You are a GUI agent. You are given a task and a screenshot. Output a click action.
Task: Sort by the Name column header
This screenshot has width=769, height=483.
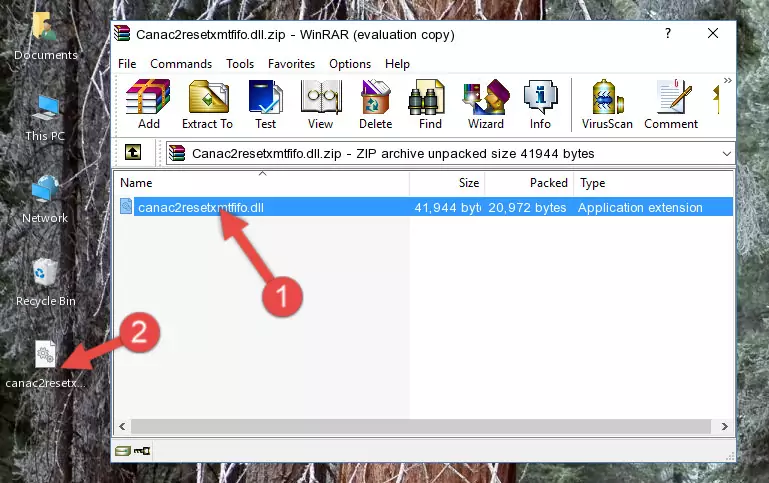262,182
